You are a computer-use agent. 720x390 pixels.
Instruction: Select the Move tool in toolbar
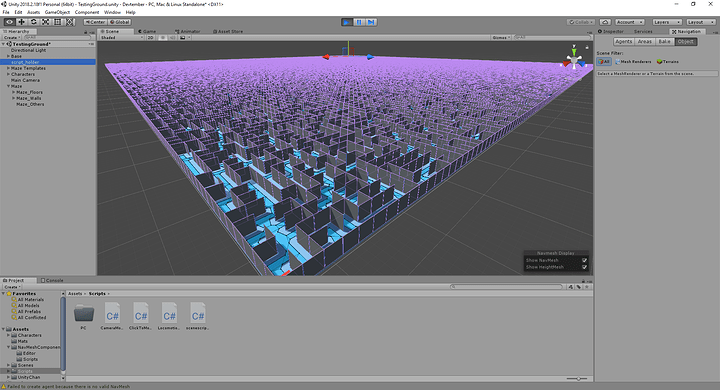coord(22,22)
